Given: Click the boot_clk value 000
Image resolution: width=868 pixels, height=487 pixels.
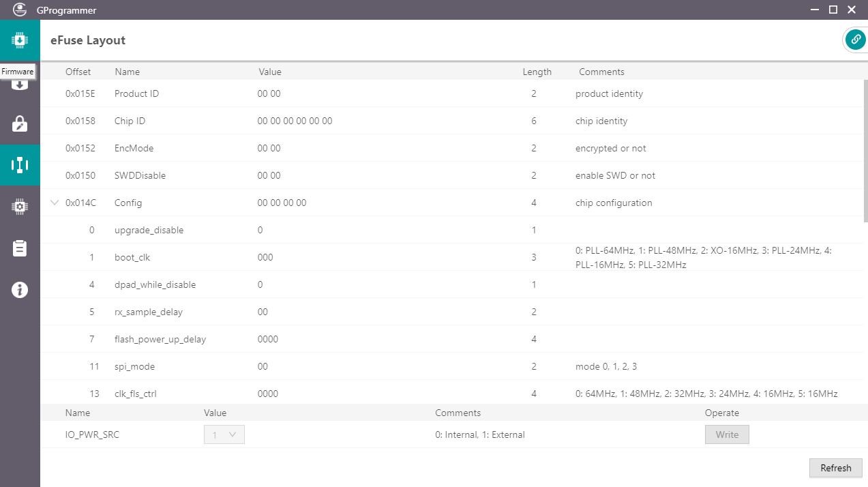Looking at the screenshot, I should coord(265,257).
